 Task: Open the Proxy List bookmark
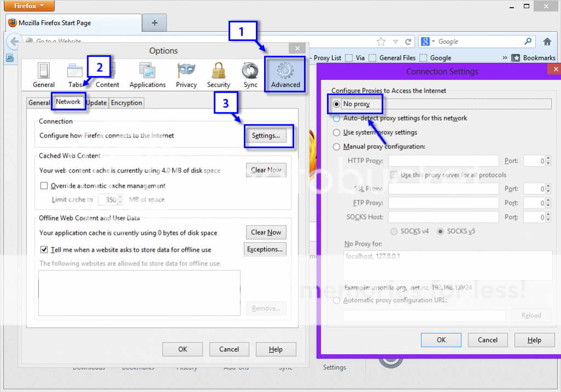click(x=325, y=58)
